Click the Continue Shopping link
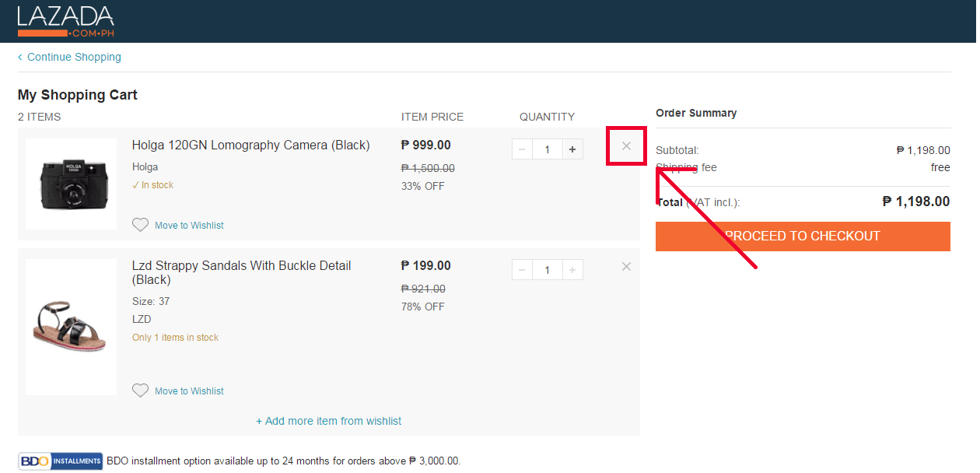The width and height of the screenshot is (980, 473). pos(70,57)
